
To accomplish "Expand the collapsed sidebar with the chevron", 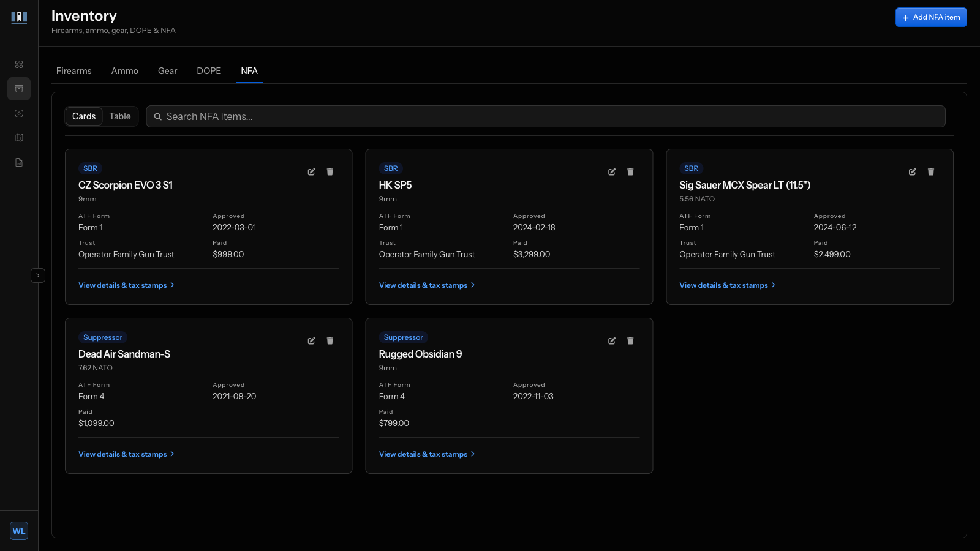I will 38,275.
